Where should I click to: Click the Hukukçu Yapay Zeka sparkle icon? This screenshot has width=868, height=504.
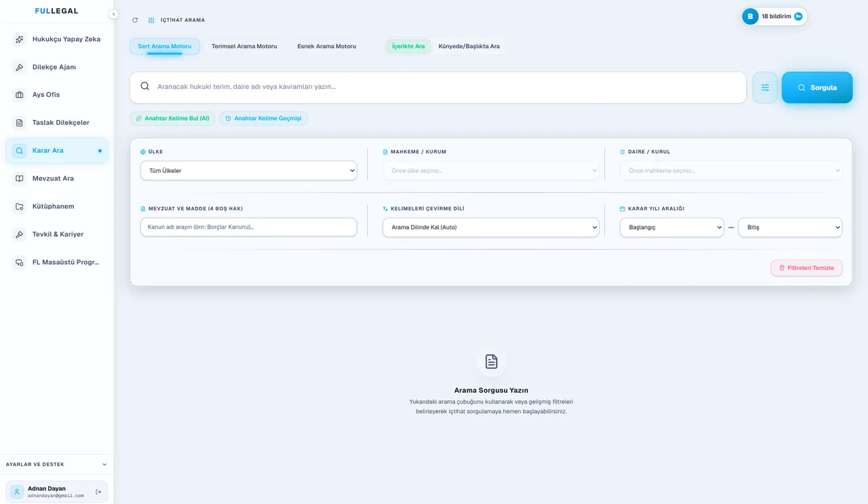(20, 39)
